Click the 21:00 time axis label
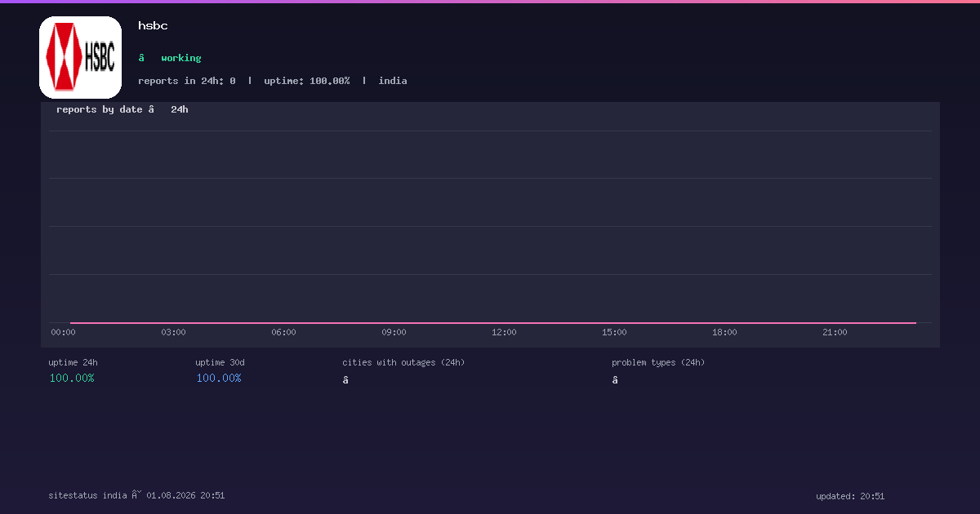The width and height of the screenshot is (980, 514). 835,332
